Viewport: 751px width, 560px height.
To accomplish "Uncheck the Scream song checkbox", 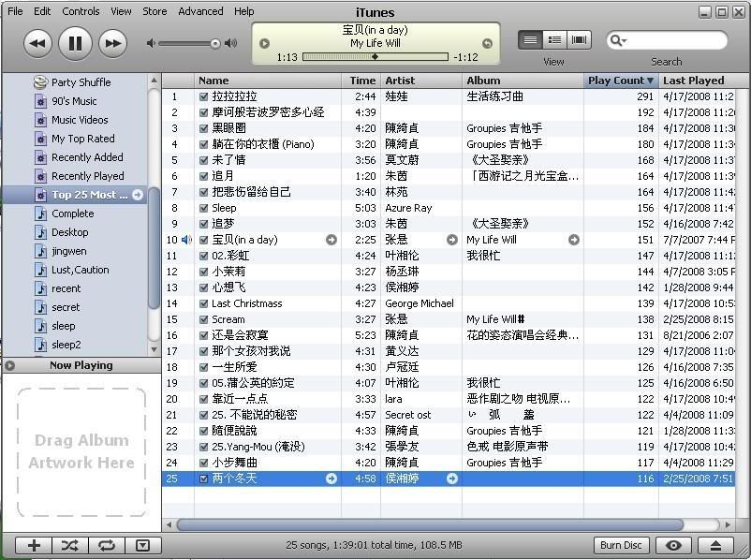I will coord(203,319).
